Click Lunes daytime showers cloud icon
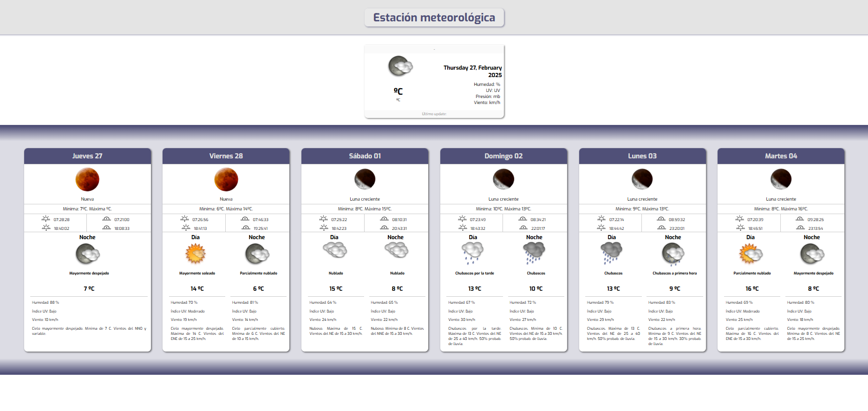Viewport: 868px width, 411px height. pos(611,253)
